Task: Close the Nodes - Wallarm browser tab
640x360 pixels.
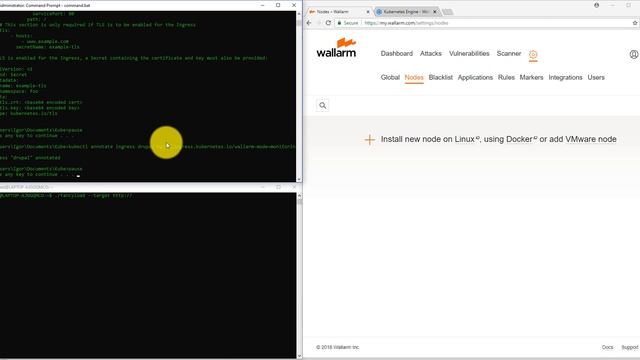Action: pos(368,12)
